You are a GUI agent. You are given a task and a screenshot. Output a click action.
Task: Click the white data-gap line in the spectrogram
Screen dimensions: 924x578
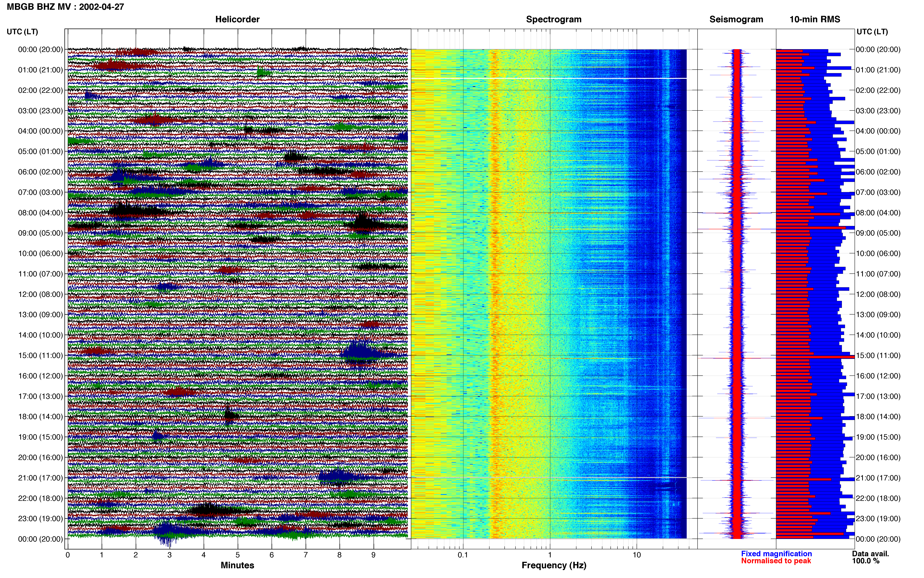point(549,78)
